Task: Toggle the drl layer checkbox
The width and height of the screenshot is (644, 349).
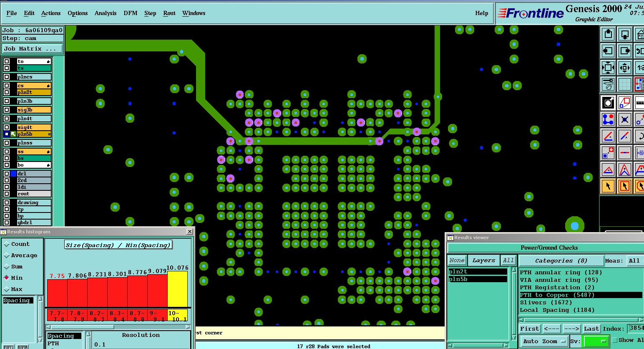Action: coord(7,174)
